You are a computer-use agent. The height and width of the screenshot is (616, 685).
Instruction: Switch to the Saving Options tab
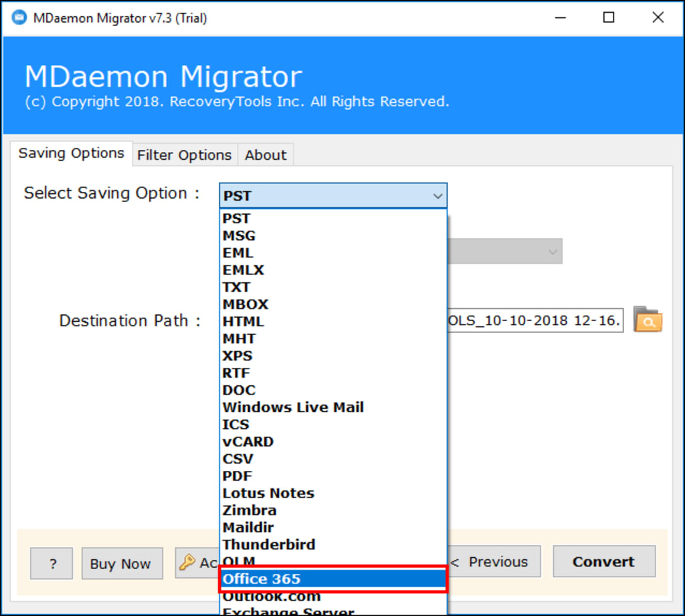pos(71,153)
